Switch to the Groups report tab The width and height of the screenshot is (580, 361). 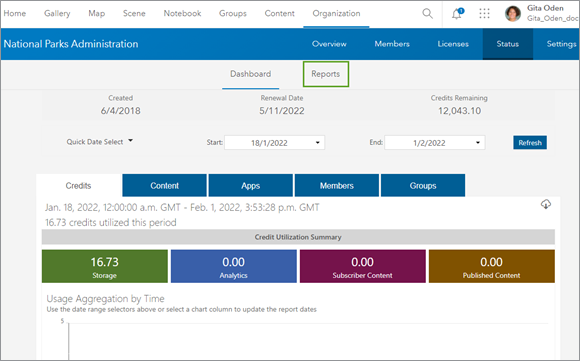pyautogui.click(x=423, y=186)
